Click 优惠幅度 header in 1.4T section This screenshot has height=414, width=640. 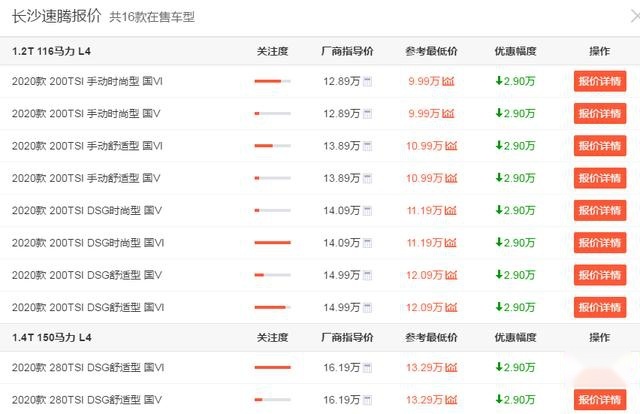516,338
